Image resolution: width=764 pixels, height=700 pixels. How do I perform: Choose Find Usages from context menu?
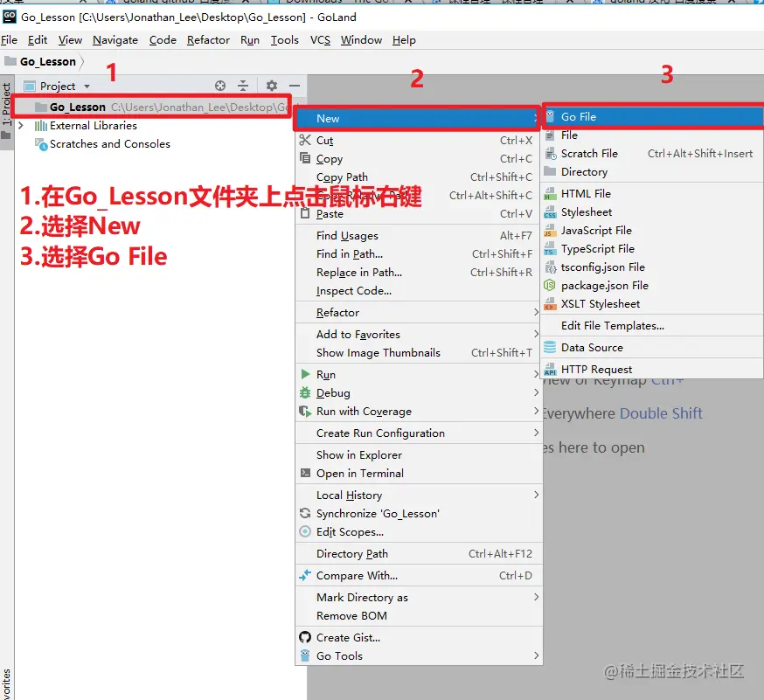point(419,236)
